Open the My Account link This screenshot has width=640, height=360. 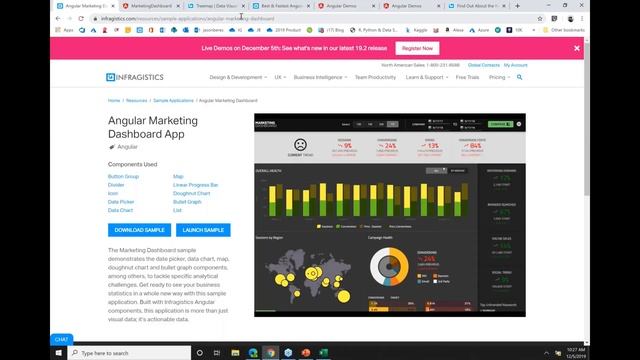pyautogui.click(x=516, y=65)
